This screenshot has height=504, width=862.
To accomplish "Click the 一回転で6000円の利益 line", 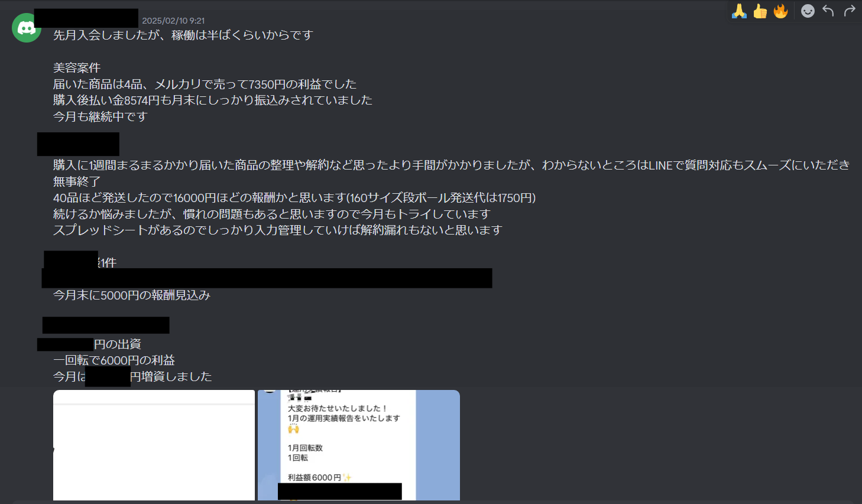I will coord(114,360).
